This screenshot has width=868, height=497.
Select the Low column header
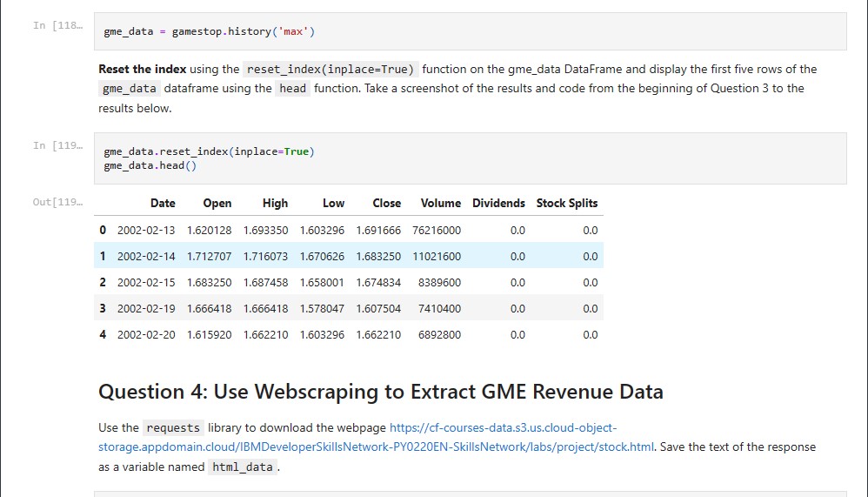[x=333, y=204]
